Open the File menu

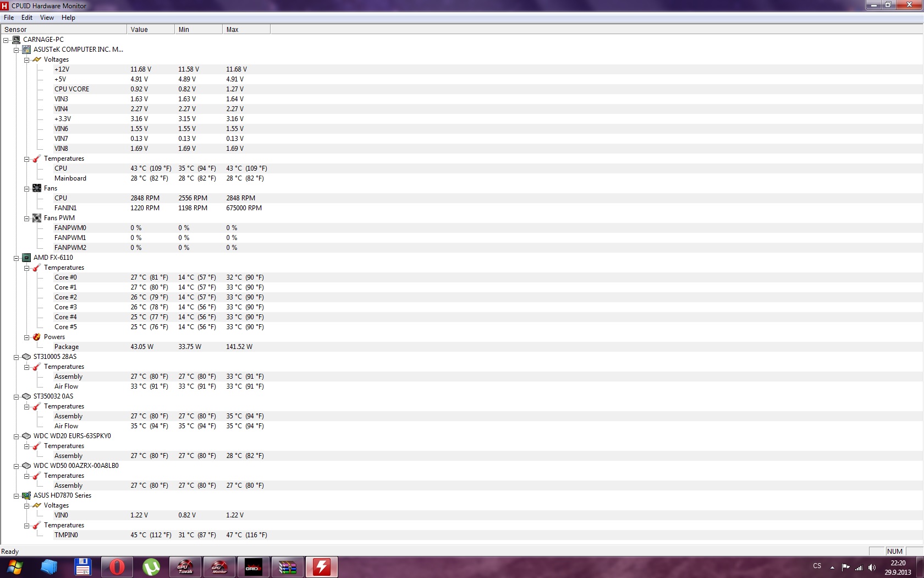(x=9, y=18)
